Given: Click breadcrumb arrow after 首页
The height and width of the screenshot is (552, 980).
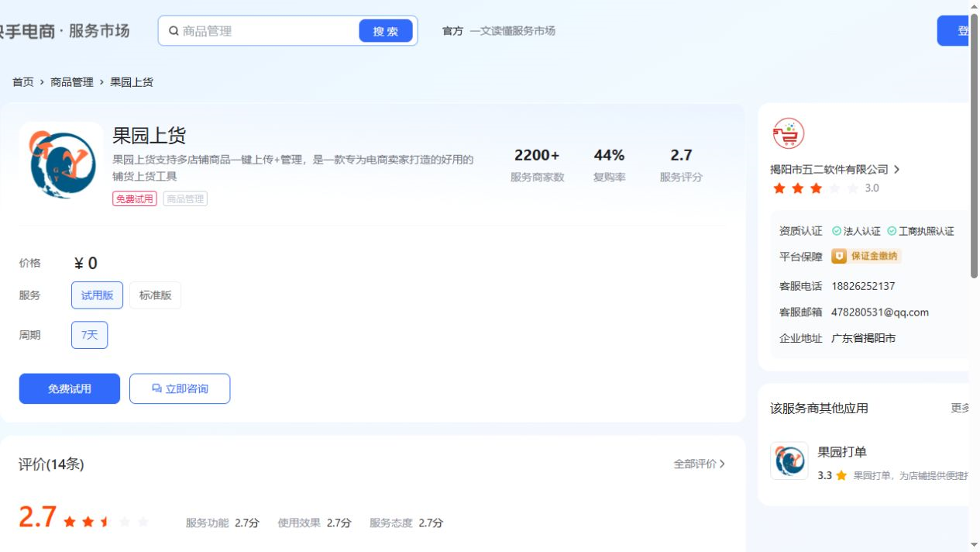Looking at the screenshot, I should (42, 82).
